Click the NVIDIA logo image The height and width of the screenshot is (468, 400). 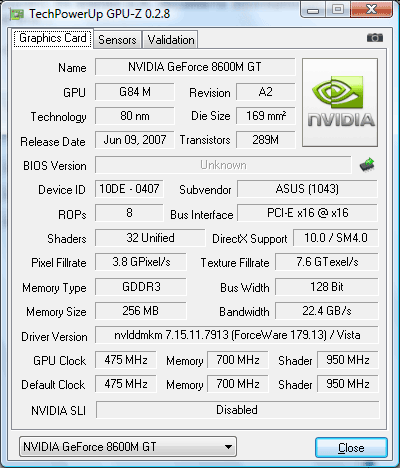tap(340, 102)
